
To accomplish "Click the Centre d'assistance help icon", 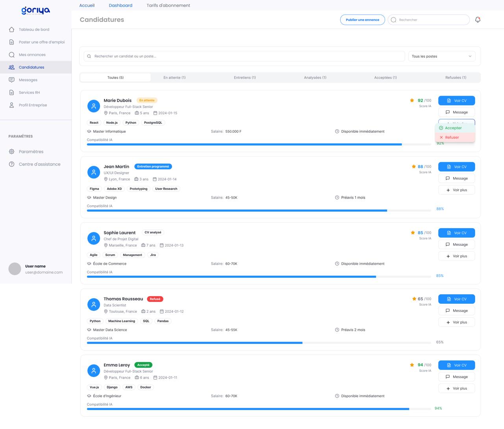I will click(11, 164).
